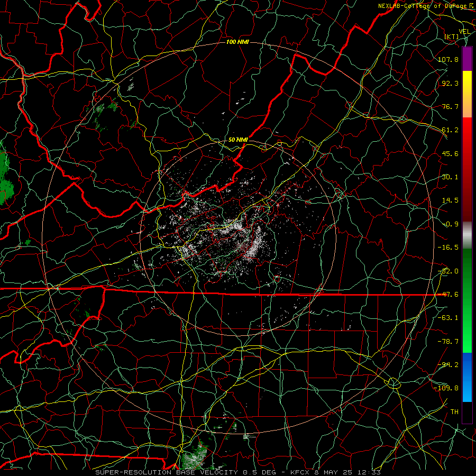Click the -32.0 velocity scale value

coord(448,271)
